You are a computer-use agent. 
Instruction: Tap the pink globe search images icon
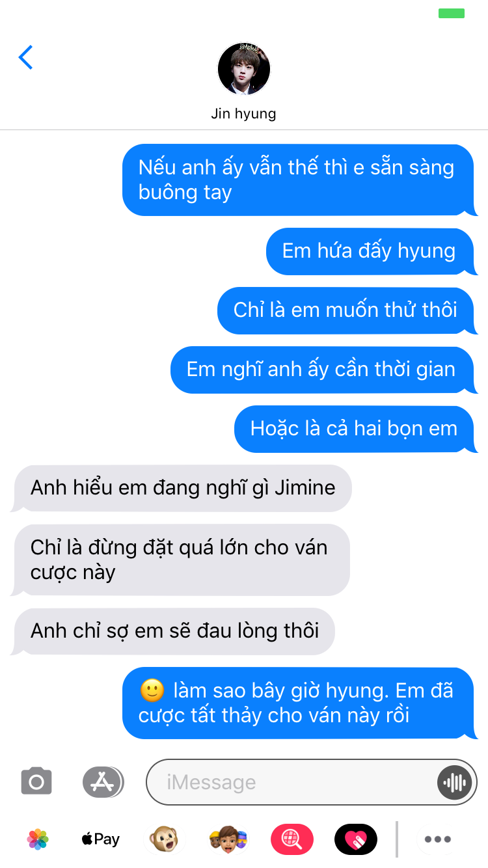[x=291, y=839]
